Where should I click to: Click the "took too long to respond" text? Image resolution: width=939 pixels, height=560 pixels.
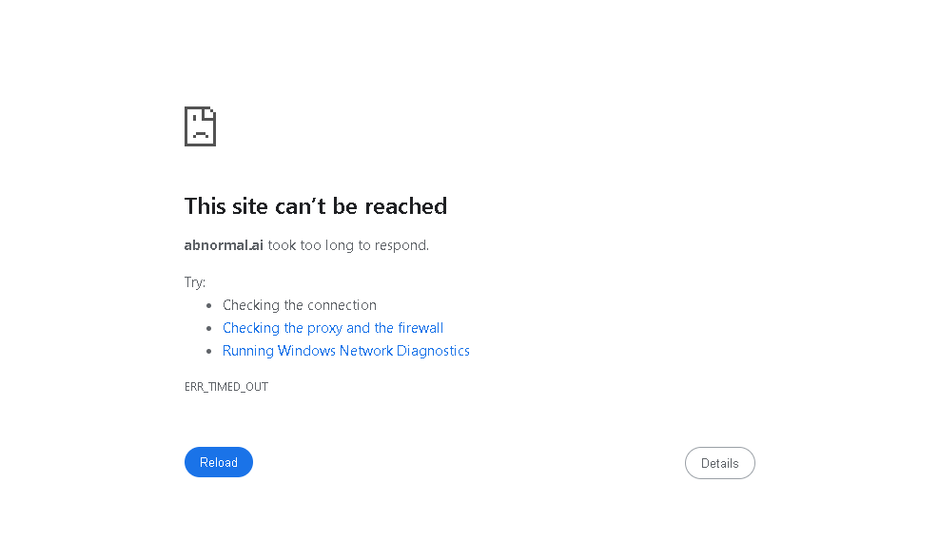tap(348, 245)
